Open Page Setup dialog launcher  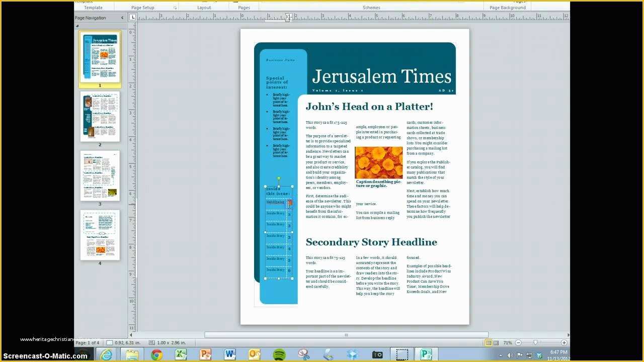[x=175, y=8]
